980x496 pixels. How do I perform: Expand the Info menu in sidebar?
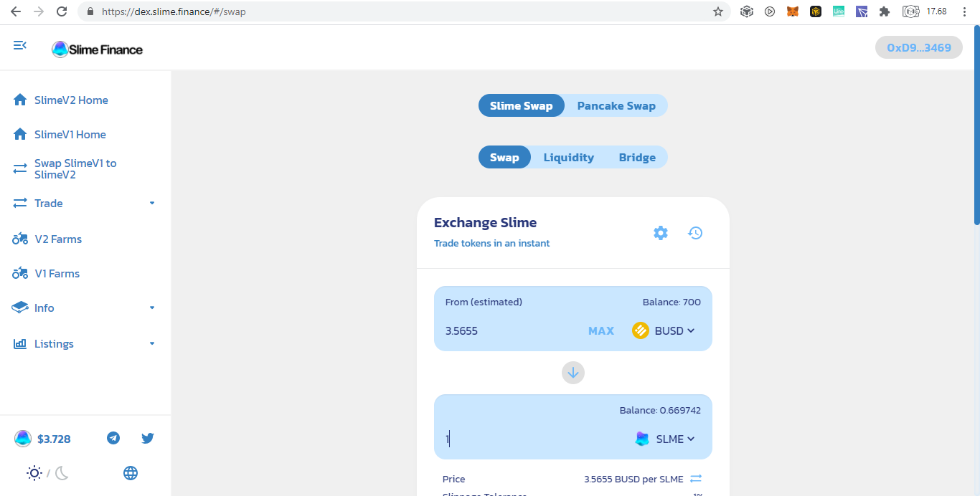pyautogui.click(x=85, y=308)
